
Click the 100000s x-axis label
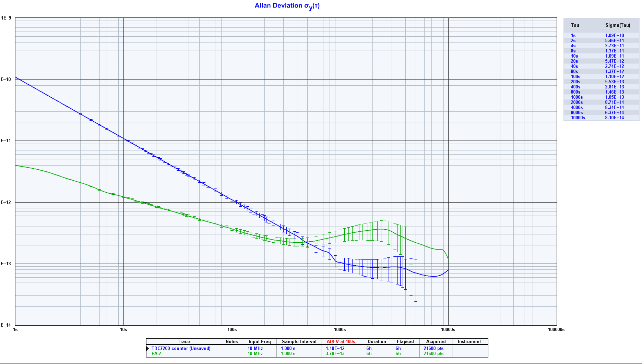click(556, 329)
